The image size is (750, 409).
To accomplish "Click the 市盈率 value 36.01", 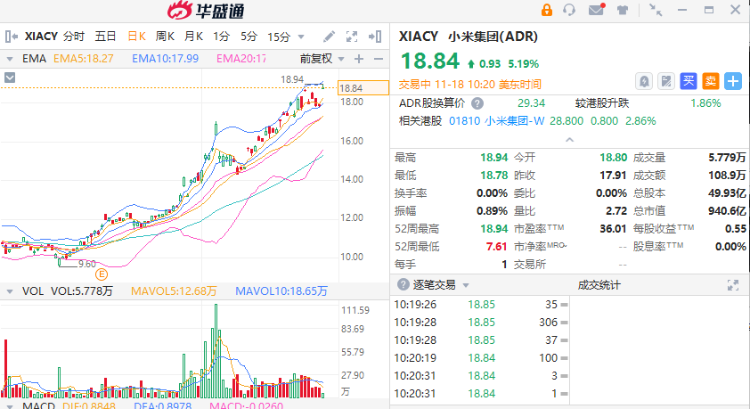I will (613, 229).
